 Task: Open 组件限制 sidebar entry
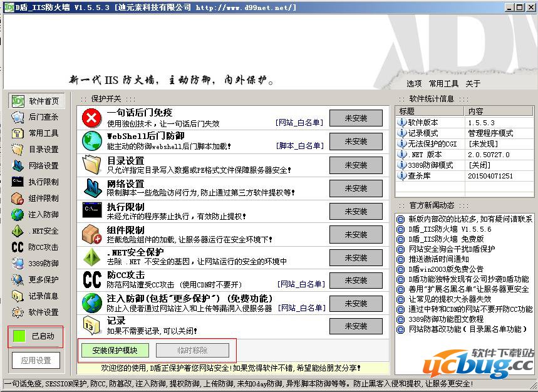pos(36,199)
